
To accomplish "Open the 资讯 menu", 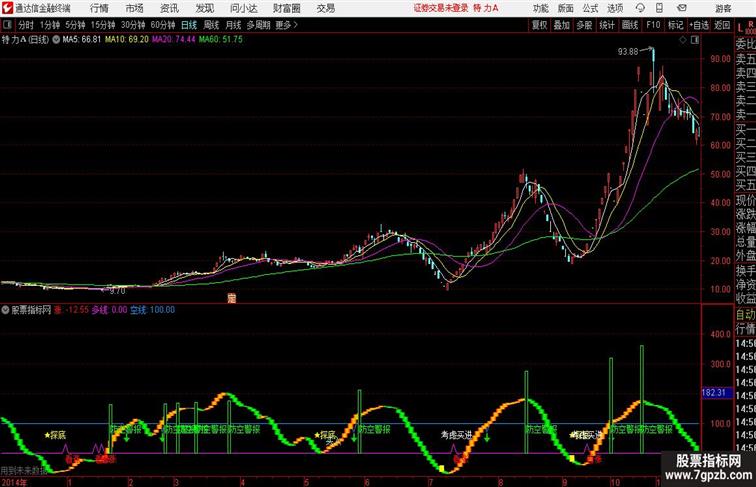I will pyautogui.click(x=169, y=8).
